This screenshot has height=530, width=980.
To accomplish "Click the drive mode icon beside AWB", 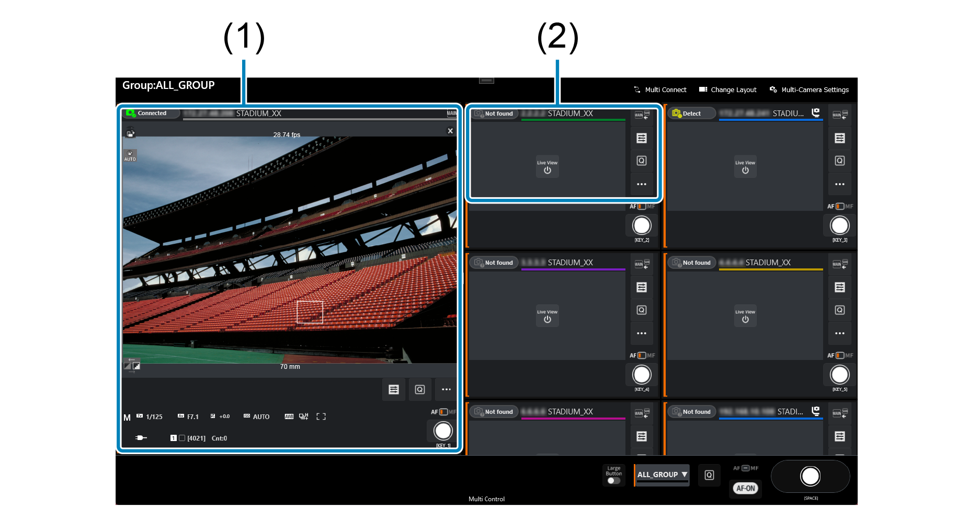I will click(304, 417).
